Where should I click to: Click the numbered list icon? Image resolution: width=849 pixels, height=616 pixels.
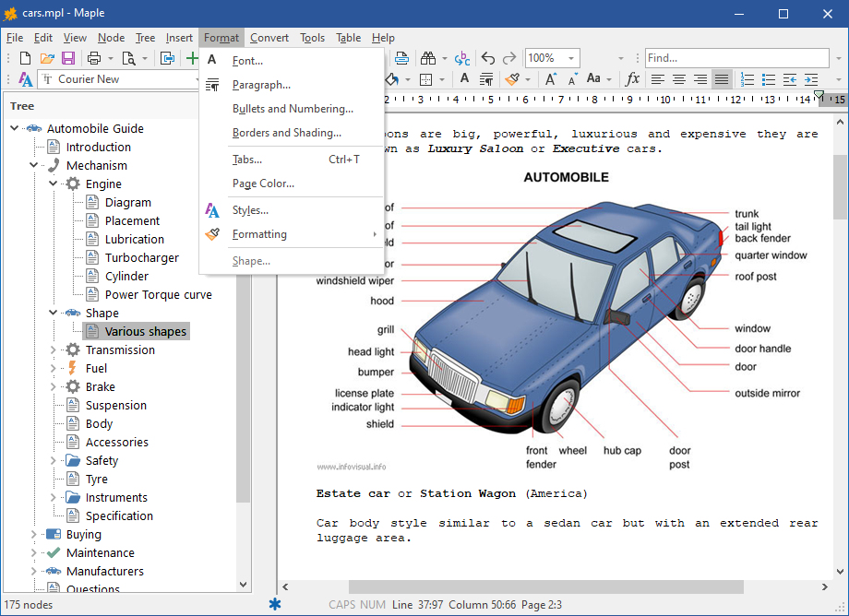pyautogui.click(x=747, y=79)
